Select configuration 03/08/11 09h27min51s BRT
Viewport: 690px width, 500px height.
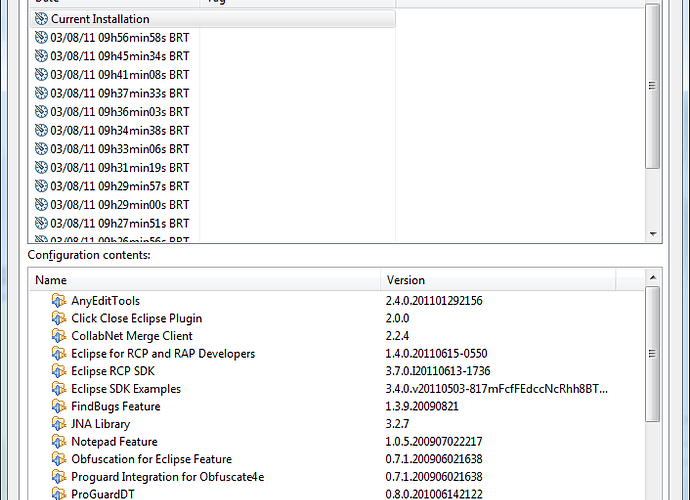coord(120,223)
